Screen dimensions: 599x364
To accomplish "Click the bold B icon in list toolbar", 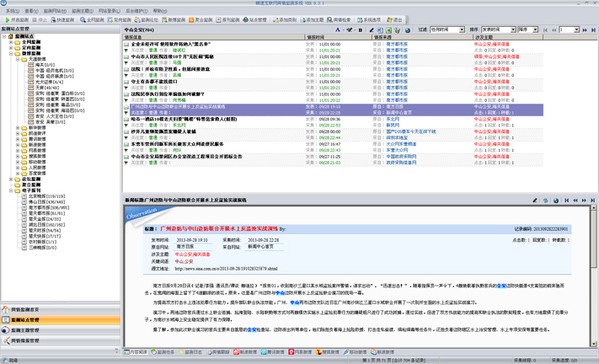I will point(361,29).
